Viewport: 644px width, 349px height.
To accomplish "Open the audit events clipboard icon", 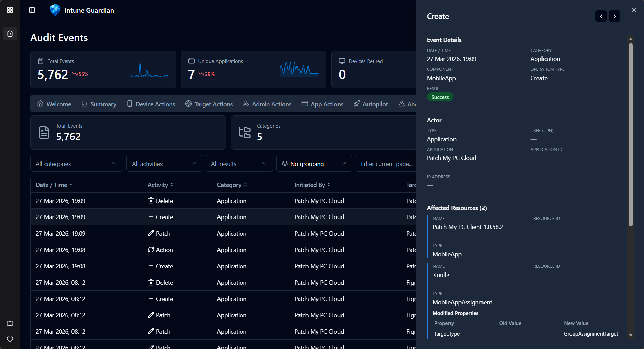I will [10, 34].
